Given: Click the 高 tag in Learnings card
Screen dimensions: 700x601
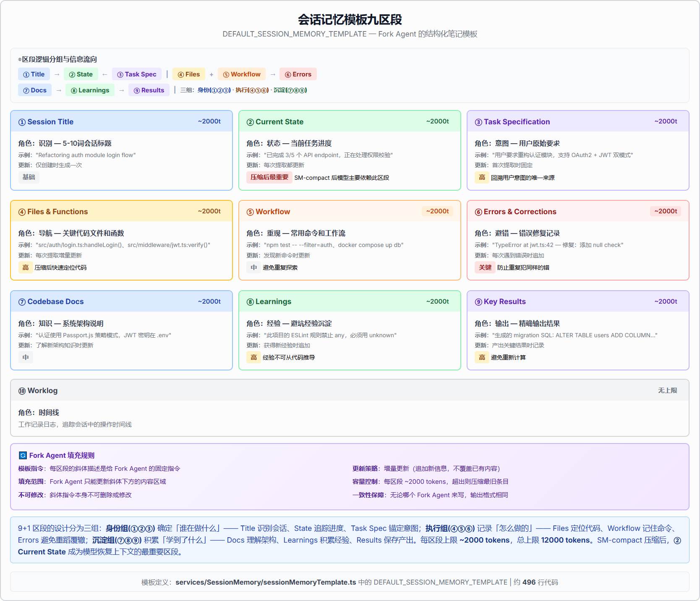Looking at the screenshot, I should (254, 357).
